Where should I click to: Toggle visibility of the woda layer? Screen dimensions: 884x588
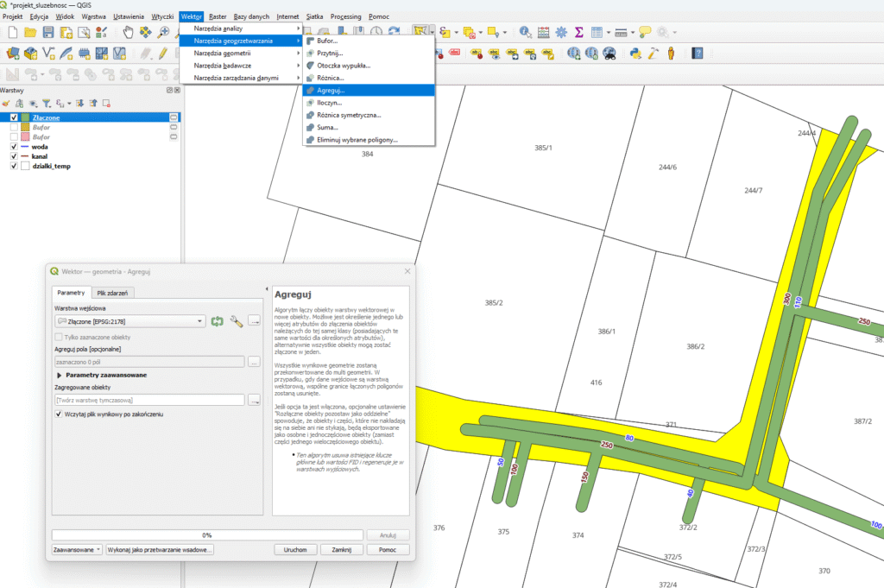13,147
